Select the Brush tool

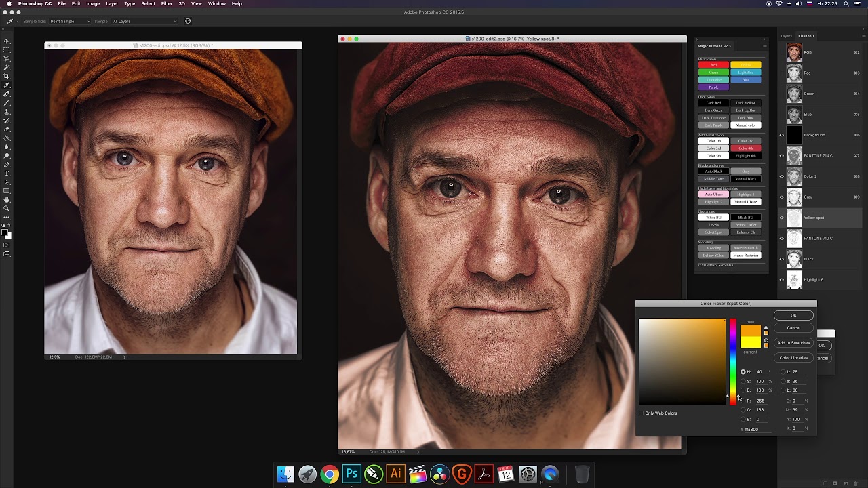[x=6, y=102]
